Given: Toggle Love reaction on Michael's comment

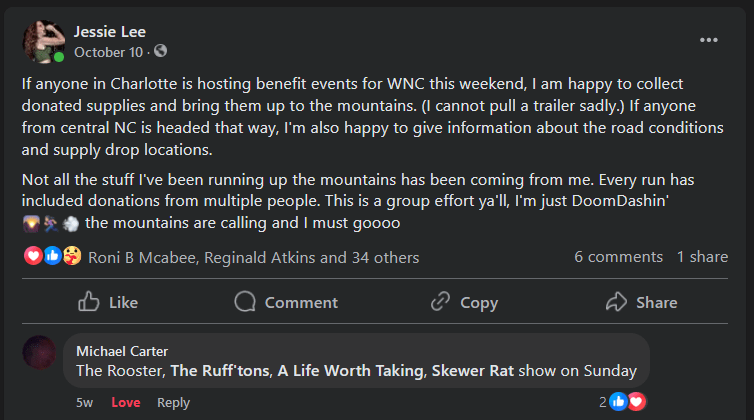Looking at the screenshot, I should [126, 402].
